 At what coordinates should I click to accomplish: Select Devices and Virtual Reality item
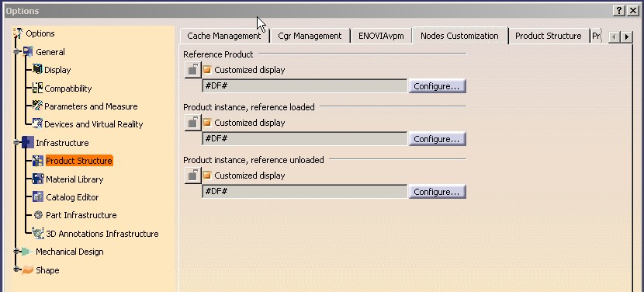coord(94,124)
